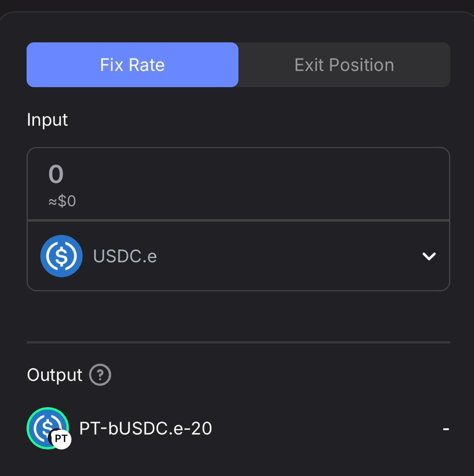Viewport: 474px width, 476px height.
Task: Click the Output section label
Action: click(55, 375)
